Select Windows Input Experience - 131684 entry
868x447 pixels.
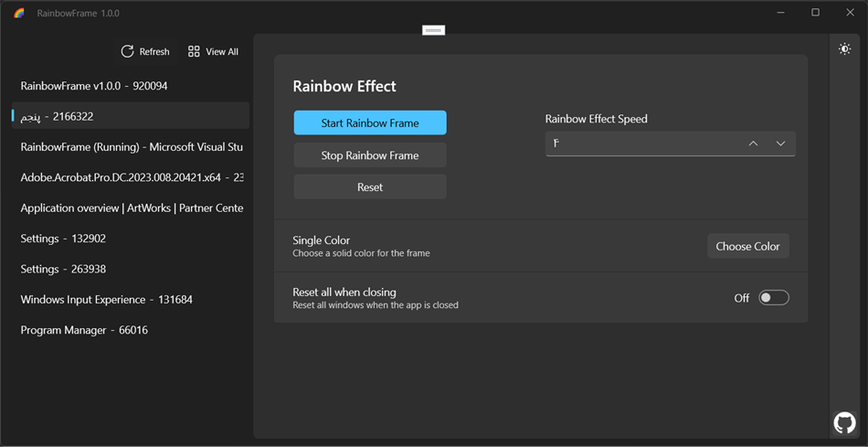tap(131, 299)
